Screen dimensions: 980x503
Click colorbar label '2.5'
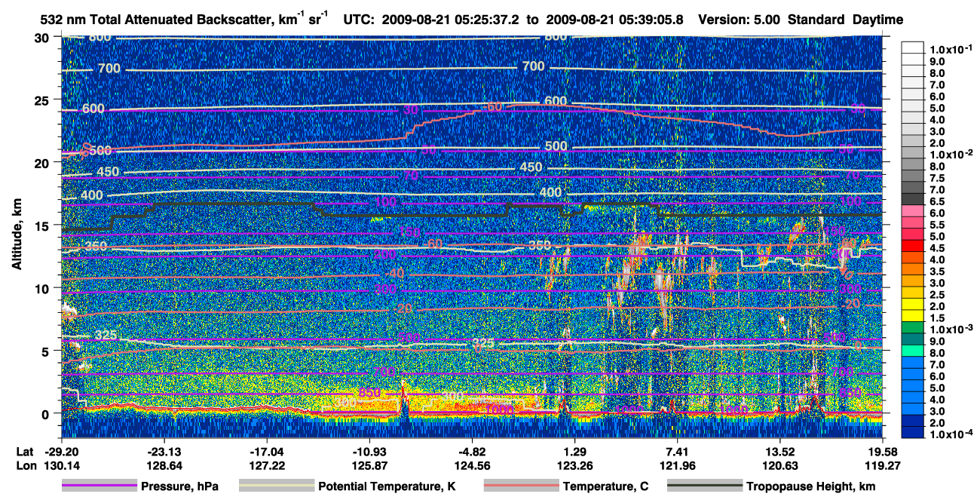pos(938,295)
